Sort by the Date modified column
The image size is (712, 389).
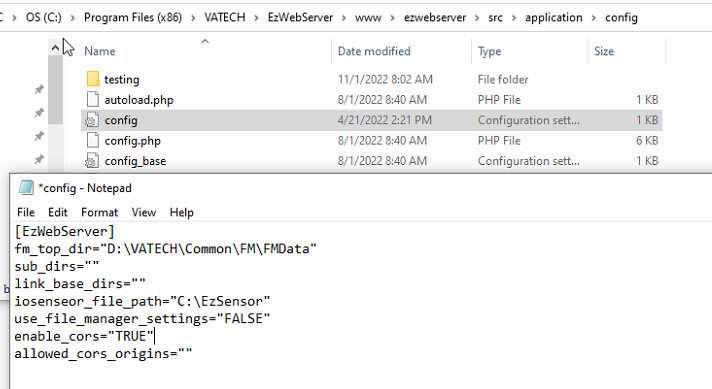(x=374, y=51)
